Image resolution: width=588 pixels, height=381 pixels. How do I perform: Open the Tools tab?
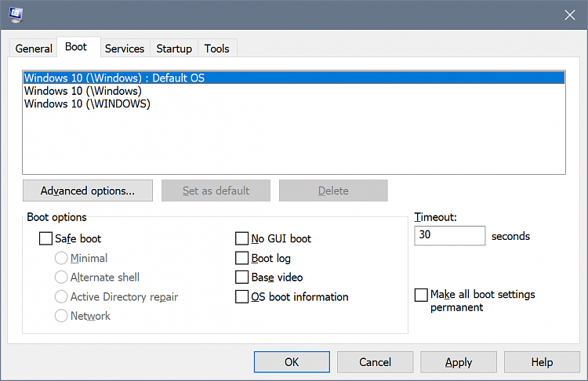point(216,49)
